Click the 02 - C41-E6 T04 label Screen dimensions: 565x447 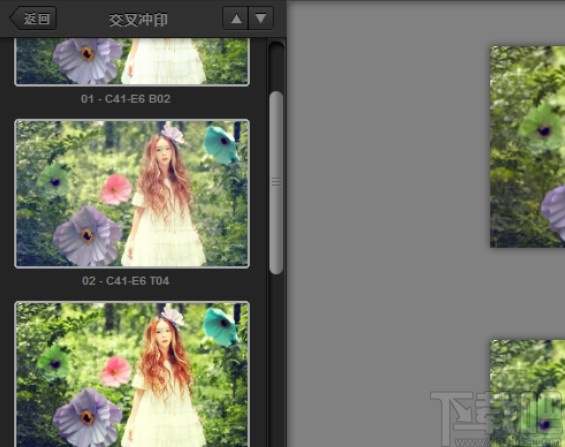pyautogui.click(x=126, y=281)
